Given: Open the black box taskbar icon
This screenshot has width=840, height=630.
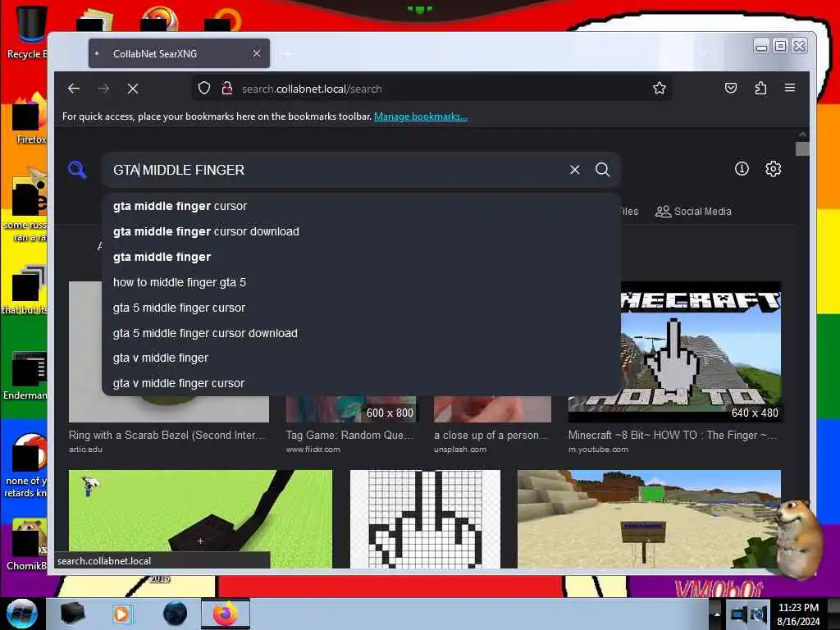Looking at the screenshot, I should [72, 614].
